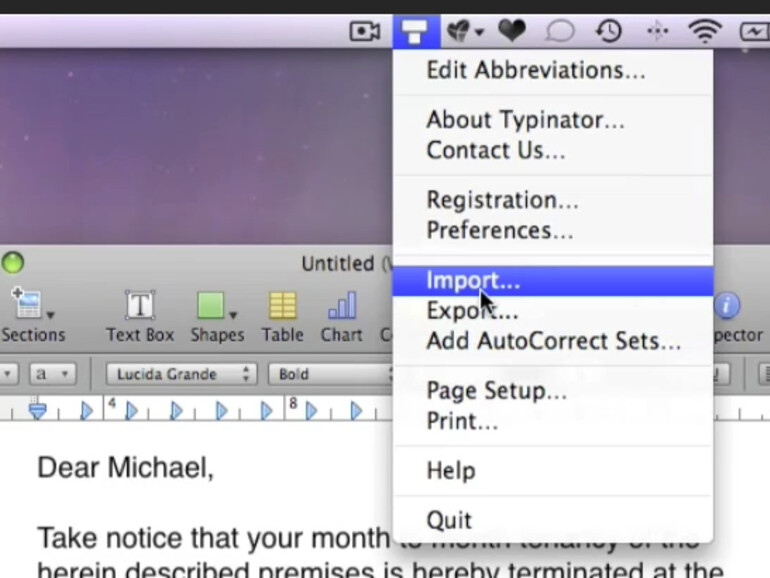
Task: Open the character style 'a' dropdown
Action: pos(53,374)
